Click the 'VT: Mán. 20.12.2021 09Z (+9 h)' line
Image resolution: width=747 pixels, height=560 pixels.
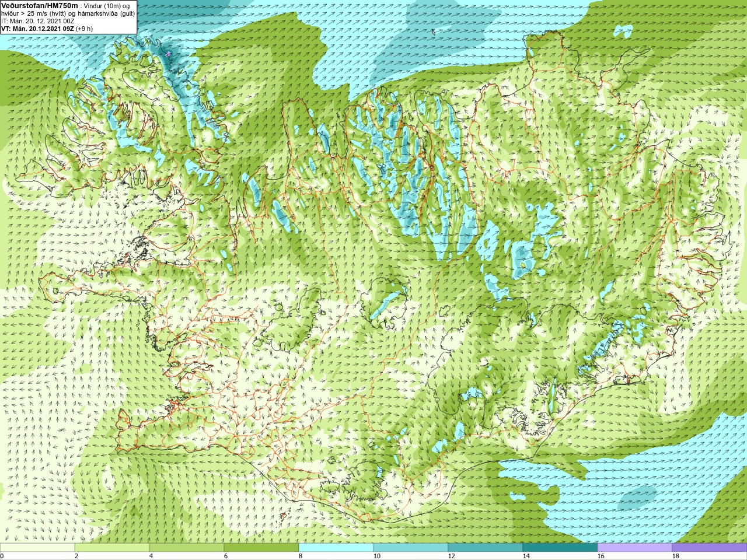[47, 29]
